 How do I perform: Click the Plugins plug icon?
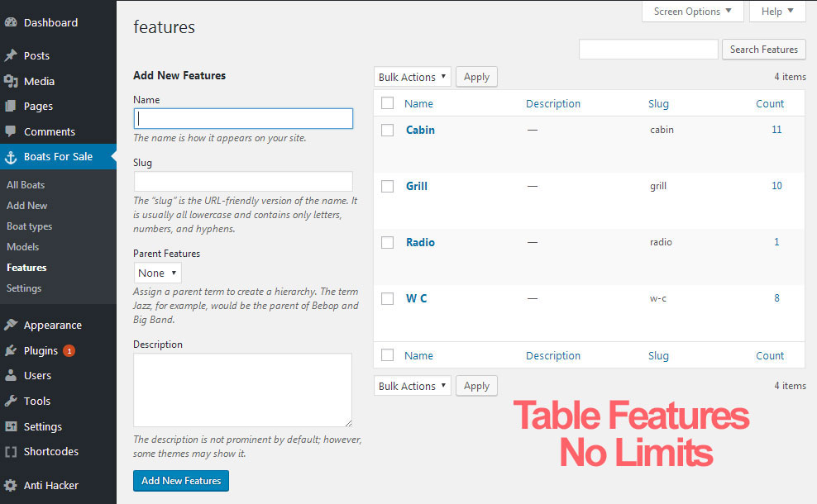tap(11, 350)
